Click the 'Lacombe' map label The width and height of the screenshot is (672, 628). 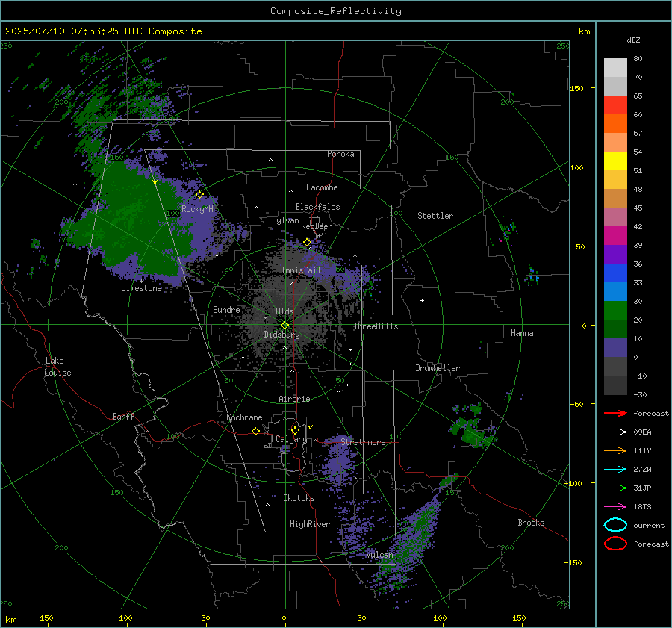[322, 187]
